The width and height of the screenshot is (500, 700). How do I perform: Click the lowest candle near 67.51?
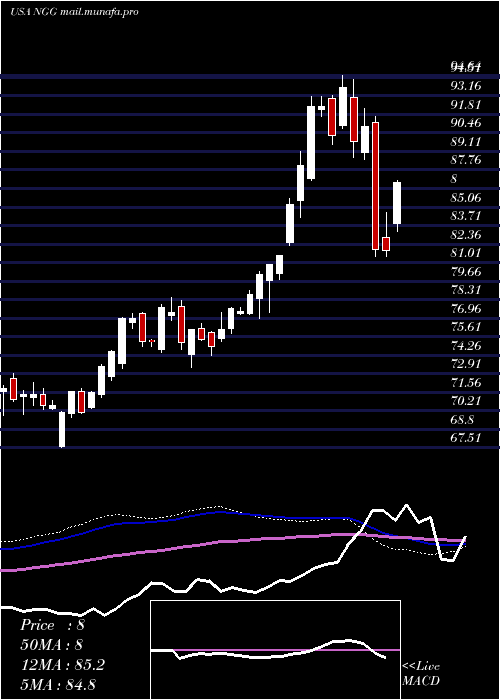coord(62,429)
